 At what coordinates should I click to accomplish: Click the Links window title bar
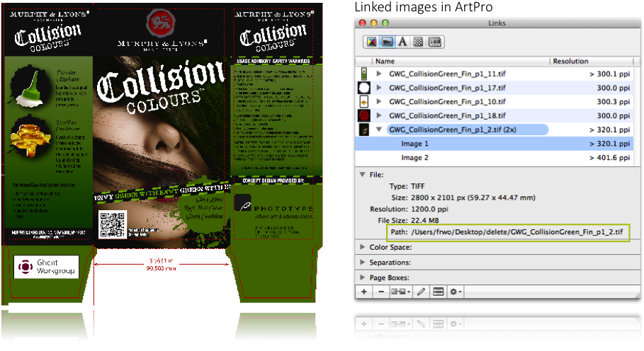pyautogui.click(x=497, y=23)
